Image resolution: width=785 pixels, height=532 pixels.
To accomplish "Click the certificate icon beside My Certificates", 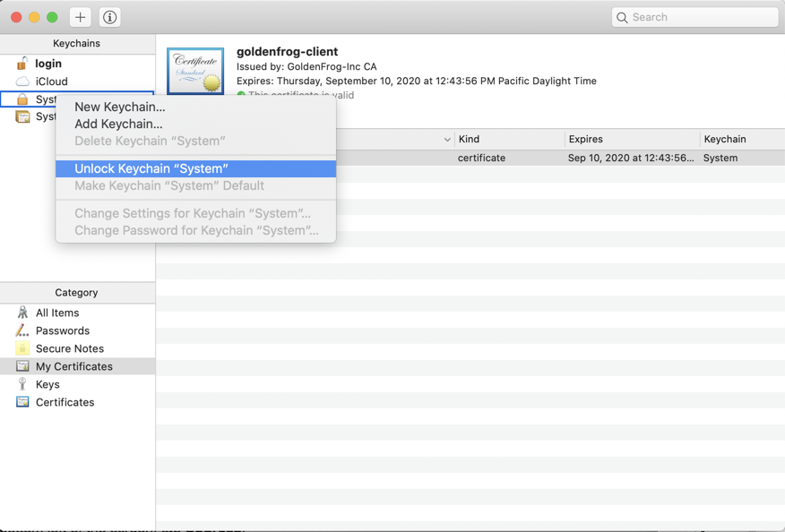I will click(22, 365).
